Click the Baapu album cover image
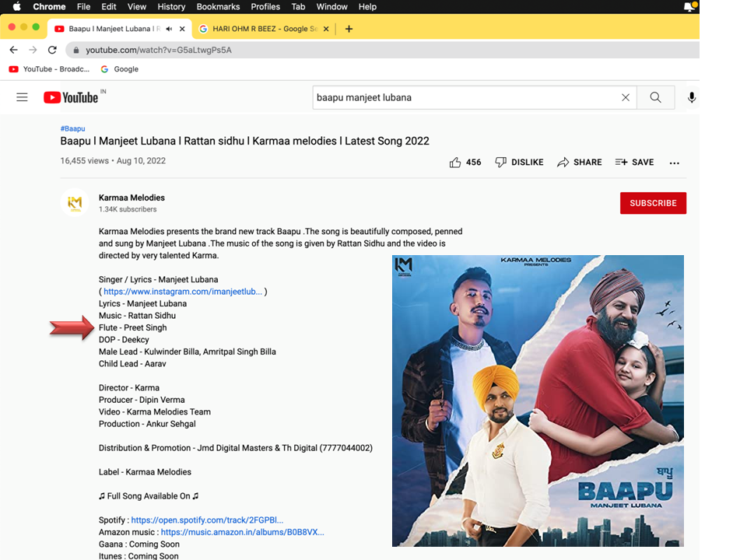Viewport: 747px width, 560px height. tap(538, 401)
